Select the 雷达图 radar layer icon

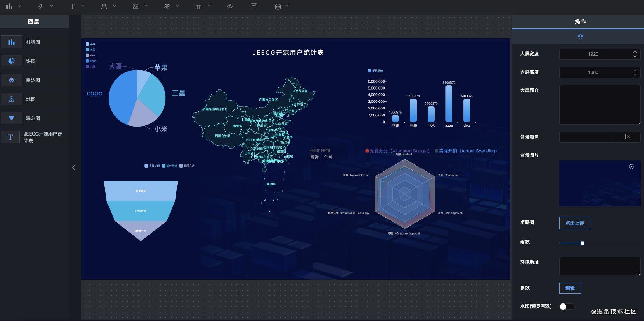11,80
